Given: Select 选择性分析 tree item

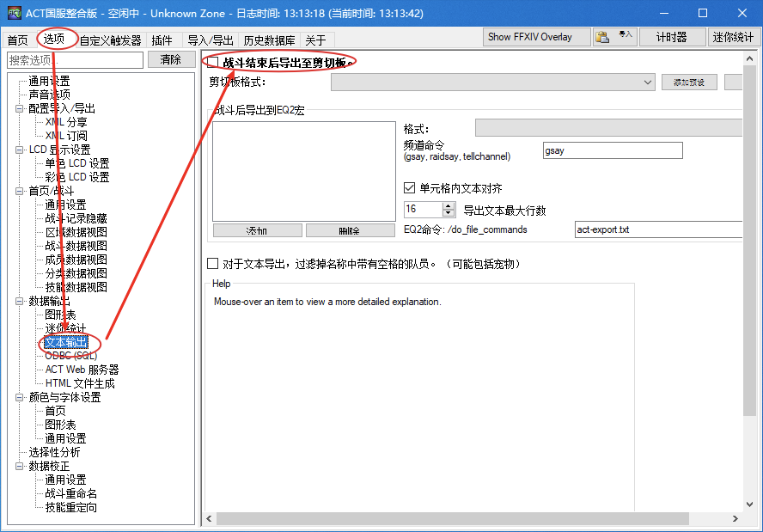Looking at the screenshot, I should pos(54,452).
